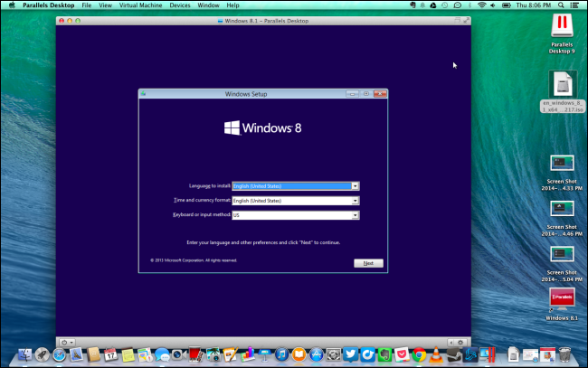Open Battle.net from the Dock
The image size is (588, 368).
point(470,354)
